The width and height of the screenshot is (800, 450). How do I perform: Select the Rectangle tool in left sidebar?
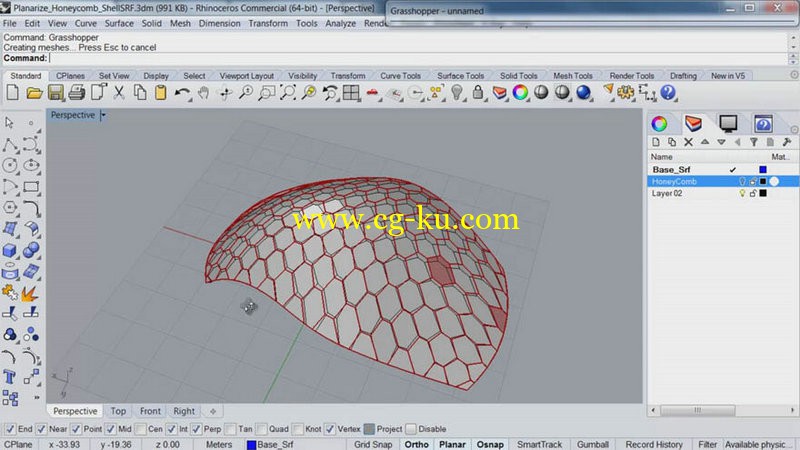[31, 187]
